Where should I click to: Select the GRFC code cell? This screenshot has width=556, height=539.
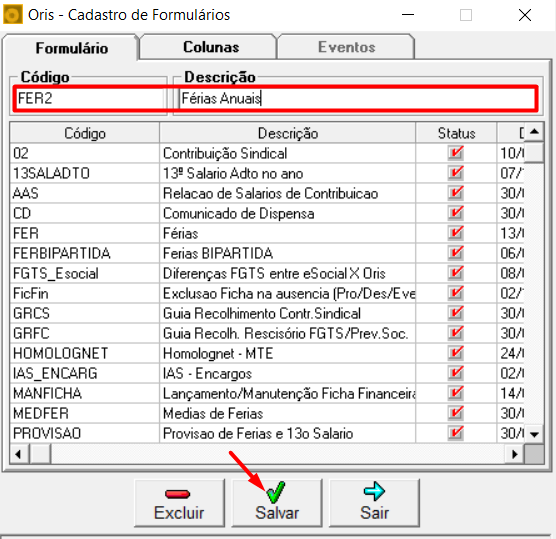click(85, 333)
